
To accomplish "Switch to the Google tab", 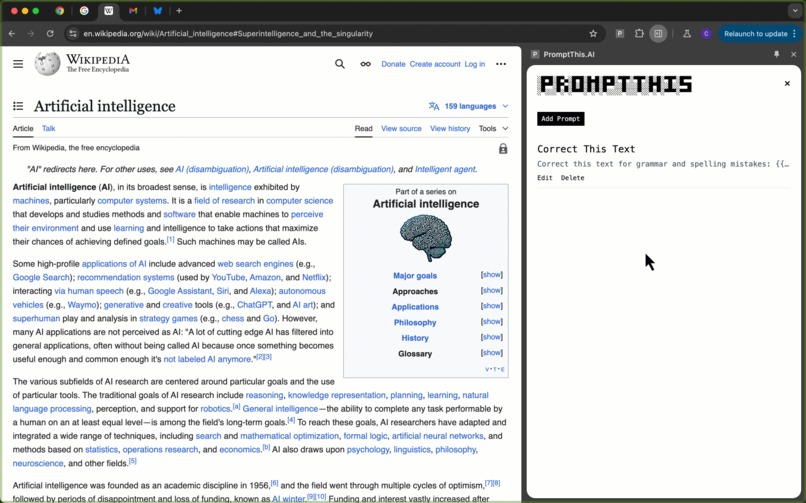I will (x=84, y=11).
